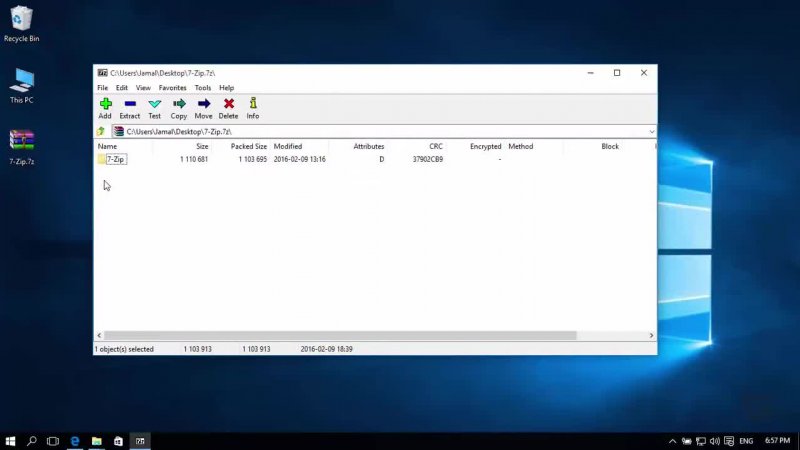
Task: Expand the address bar path dropdown
Action: [x=651, y=131]
